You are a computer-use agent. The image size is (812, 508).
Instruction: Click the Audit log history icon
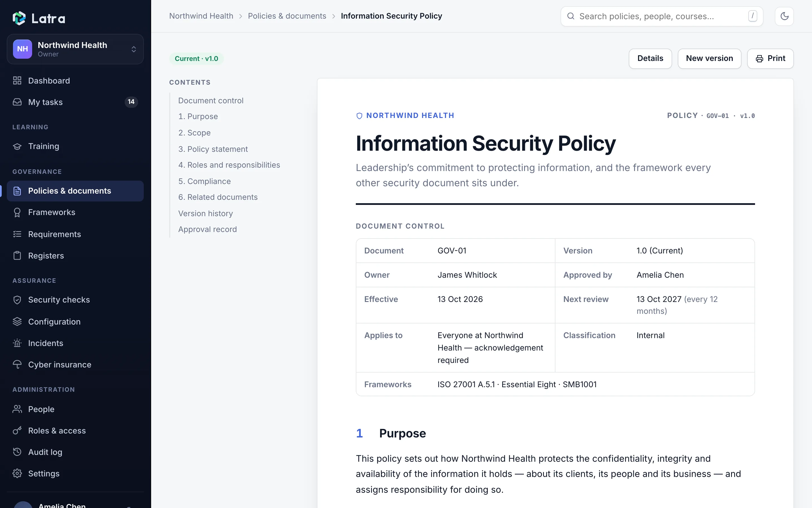click(x=17, y=452)
